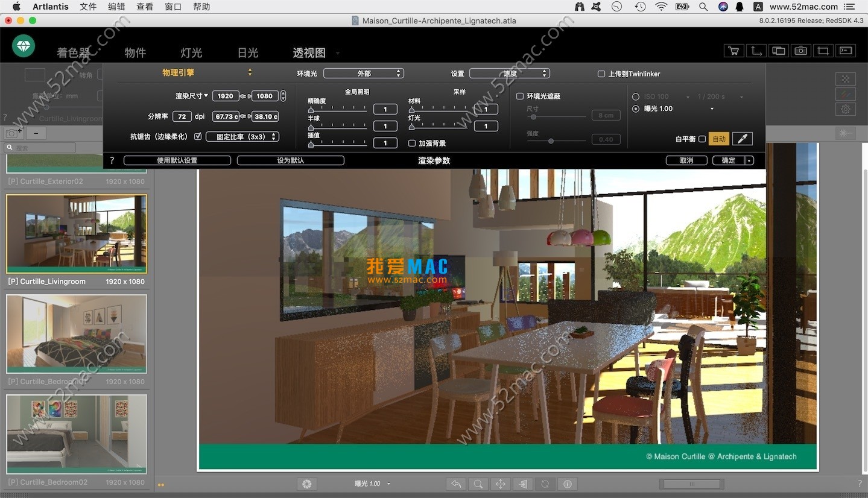Open the Time Machine icon in menu bar

pos(640,7)
